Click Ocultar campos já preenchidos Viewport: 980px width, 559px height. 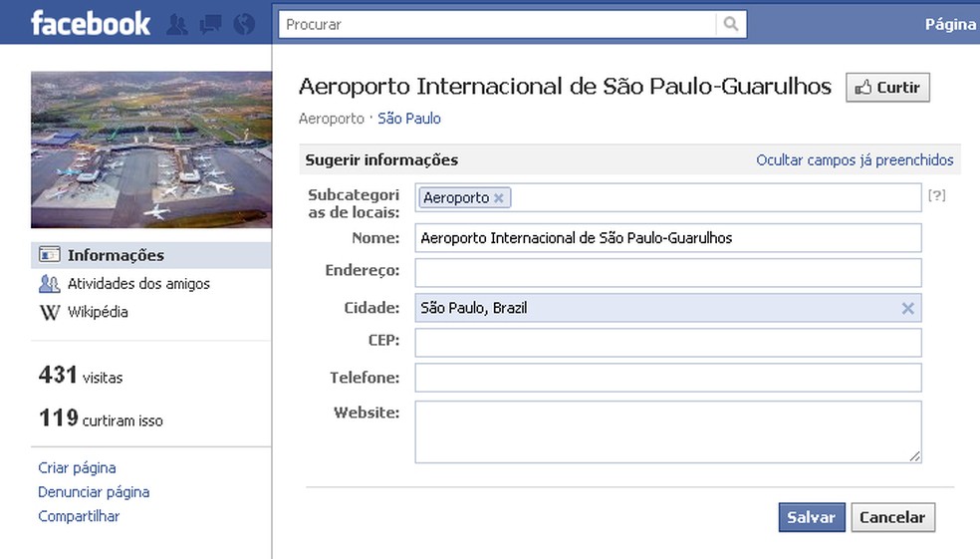(x=855, y=160)
